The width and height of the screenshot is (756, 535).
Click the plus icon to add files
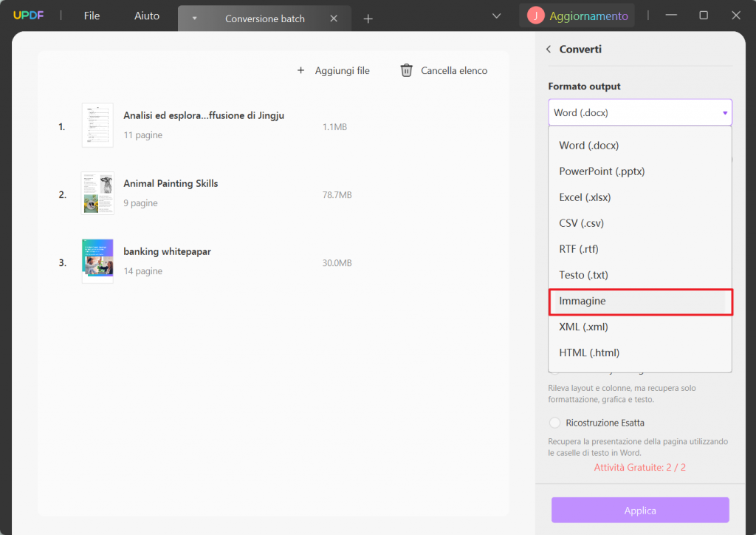tap(300, 70)
